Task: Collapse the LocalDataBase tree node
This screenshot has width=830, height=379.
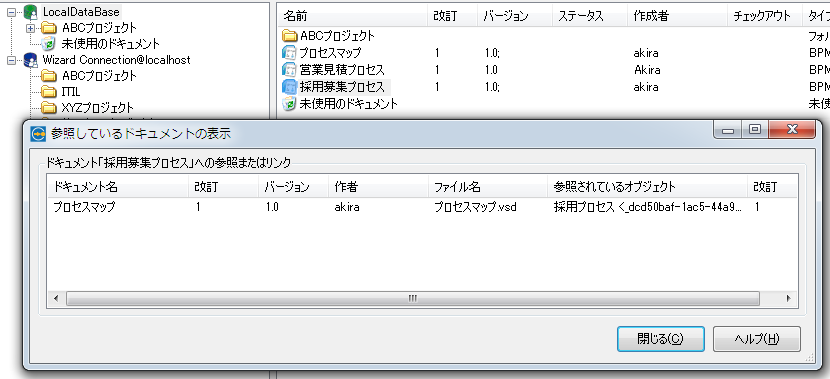Action: pyautogui.click(x=12, y=12)
